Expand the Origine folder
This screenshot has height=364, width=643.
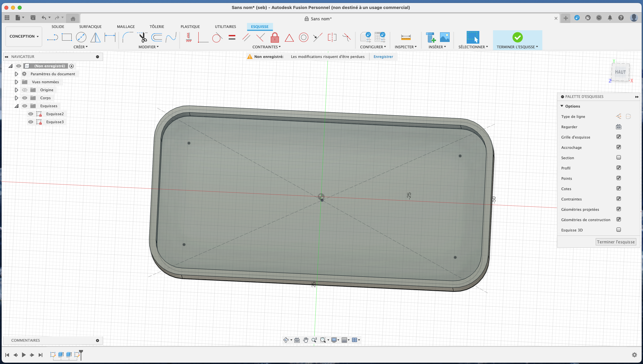point(16,90)
